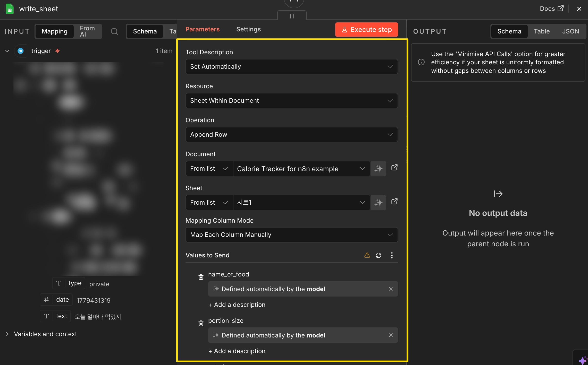The height and width of the screenshot is (365, 588).
Task: Click the value '1779431319'
Action: 94,300
